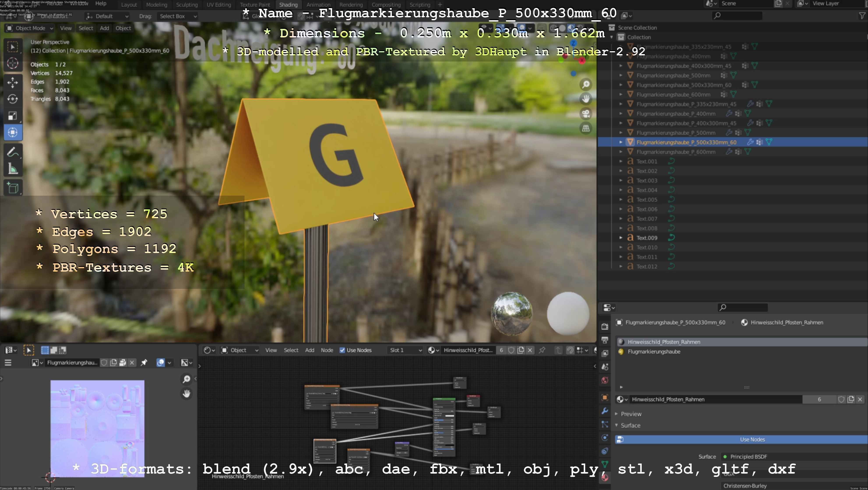Select the Scale tool
This screenshot has width=868, height=490.
[x=12, y=116]
